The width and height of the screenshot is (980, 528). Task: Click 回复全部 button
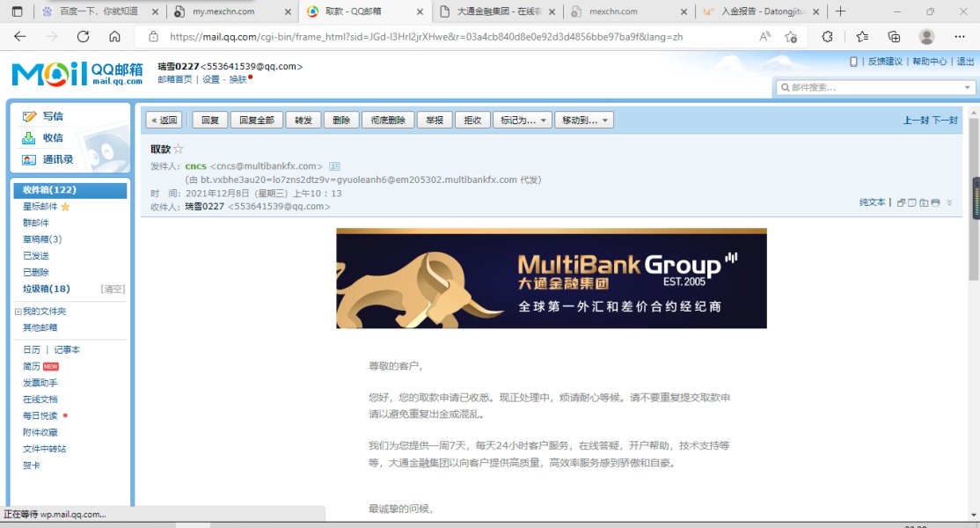[x=257, y=120]
